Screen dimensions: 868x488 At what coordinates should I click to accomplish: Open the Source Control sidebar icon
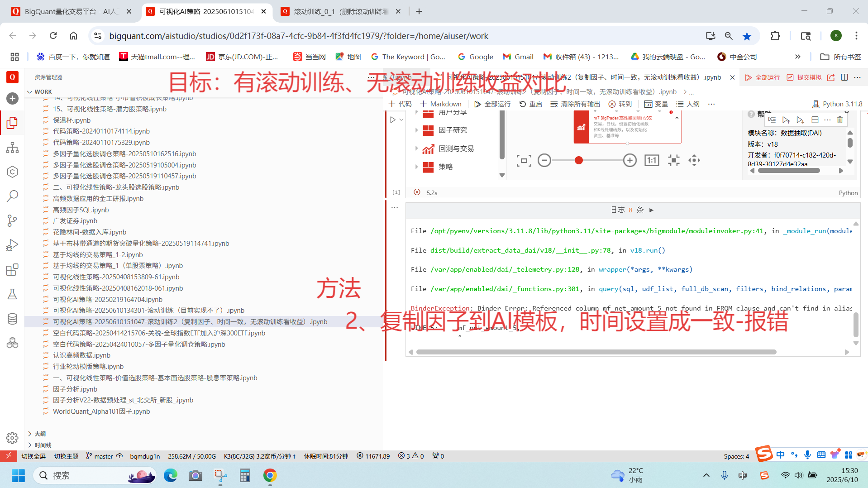pos(12,220)
